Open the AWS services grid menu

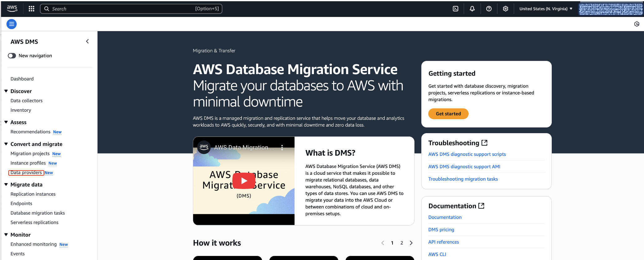pos(31,9)
